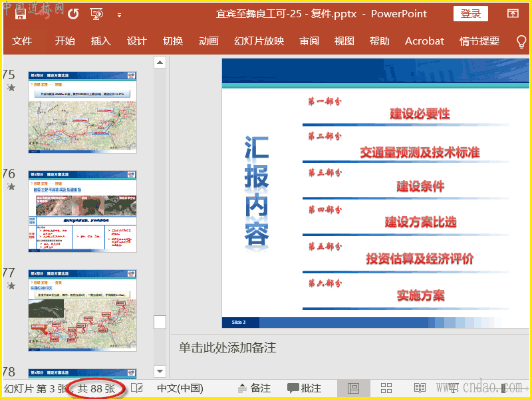This screenshot has width=532, height=399.
Task: Click the 第一部分 label on slide
Action: click(x=325, y=102)
